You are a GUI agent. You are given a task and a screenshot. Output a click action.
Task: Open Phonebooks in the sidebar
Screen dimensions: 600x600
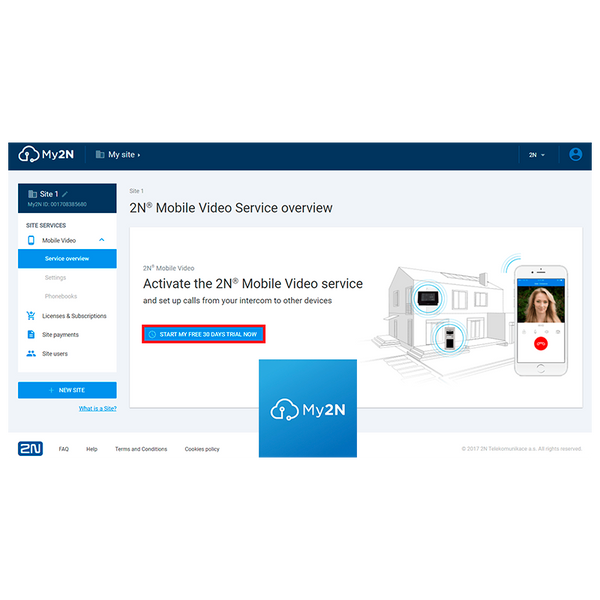click(x=60, y=297)
